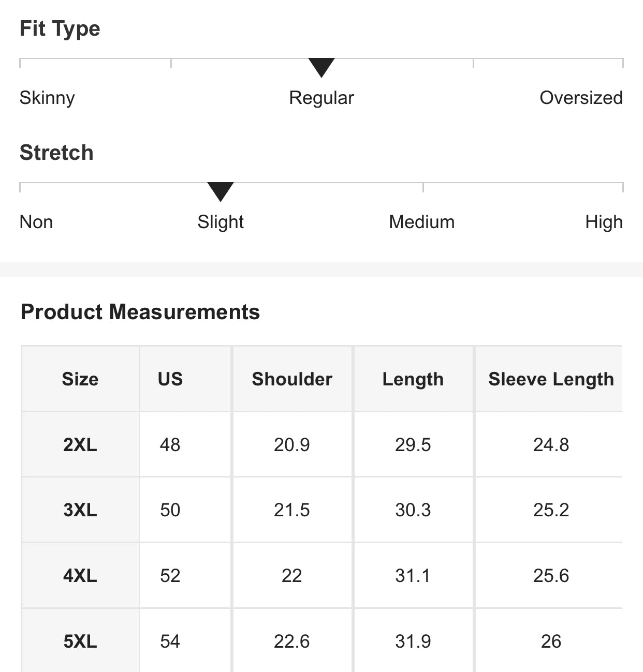Viewport: 643px width, 672px height.
Task: Click the 3XL shoulder value 21.5
Action: (x=292, y=510)
